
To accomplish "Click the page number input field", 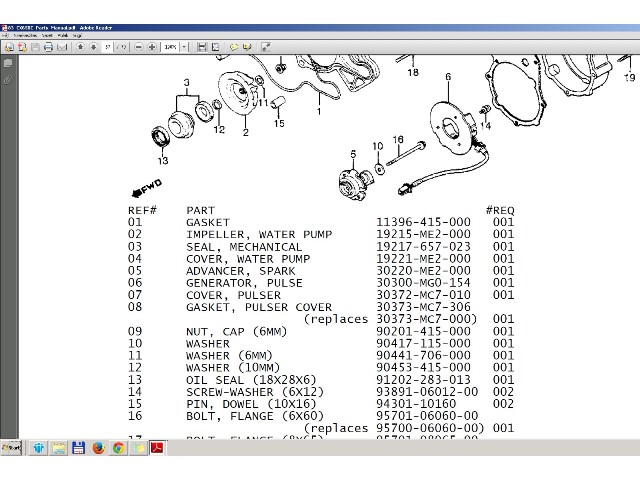I will [107, 47].
